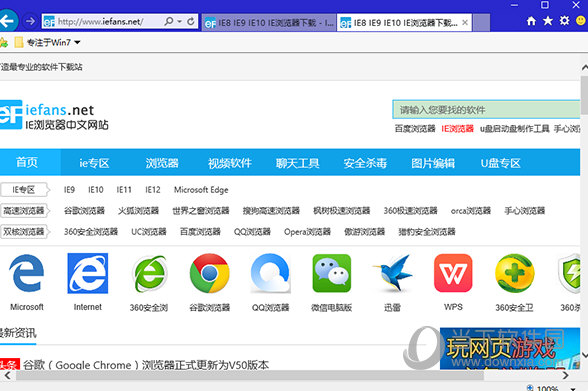Select the 图片编辑 navigation tab
Viewport: 588px width, 391px height.
[433, 163]
